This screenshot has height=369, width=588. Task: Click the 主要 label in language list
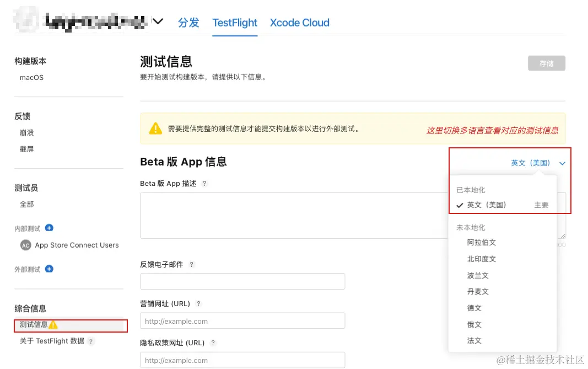coord(542,205)
